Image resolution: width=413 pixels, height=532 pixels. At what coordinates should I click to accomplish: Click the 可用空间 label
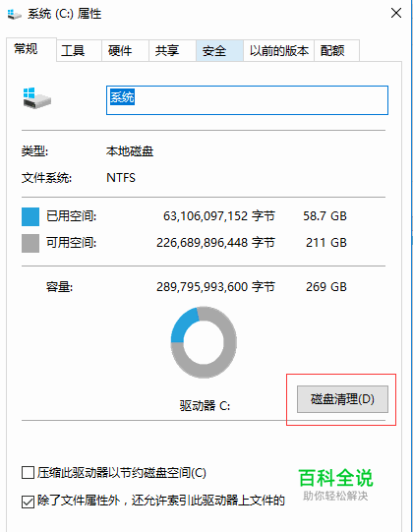[71, 243]
